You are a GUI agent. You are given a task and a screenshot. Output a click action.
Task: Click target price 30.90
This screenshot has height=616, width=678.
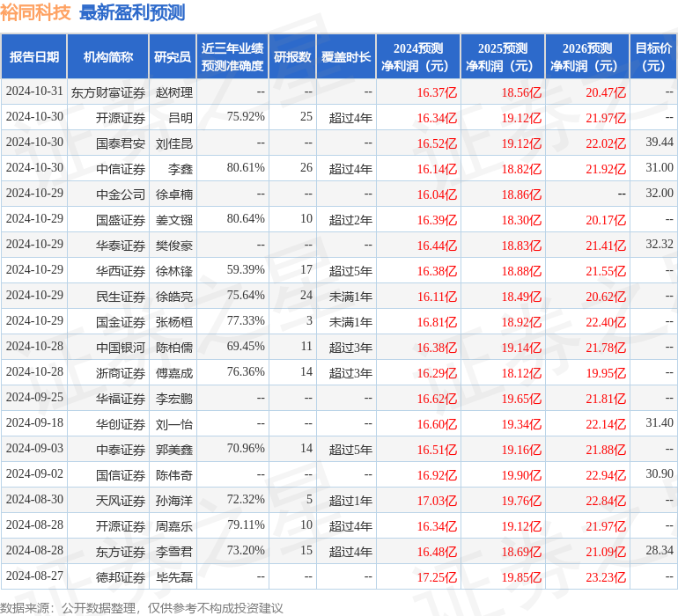click(660, 473)
